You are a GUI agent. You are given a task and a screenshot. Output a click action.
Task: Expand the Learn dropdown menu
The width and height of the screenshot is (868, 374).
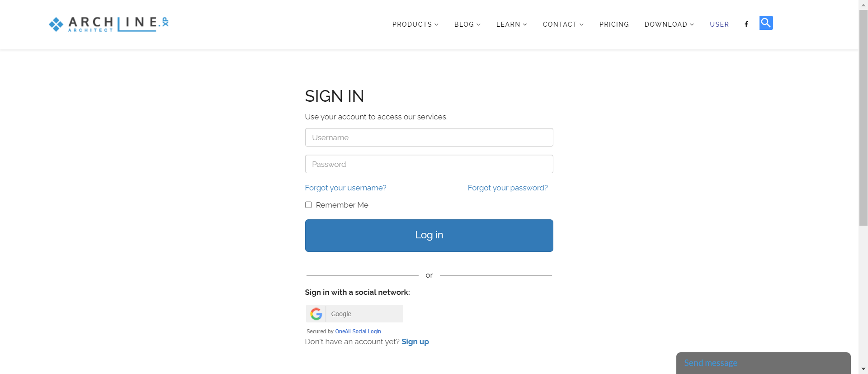[x=511, y=24]
